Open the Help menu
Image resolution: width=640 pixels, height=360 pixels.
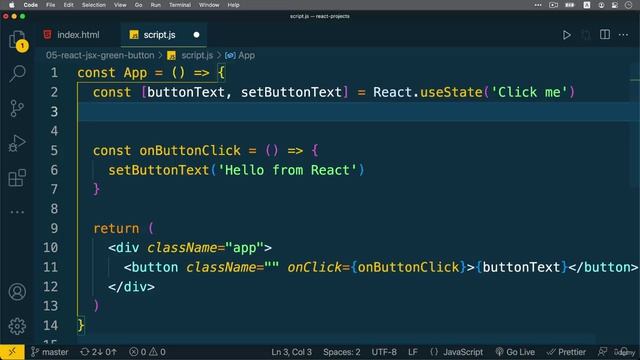pyautogui.click(x=233, y=5)
